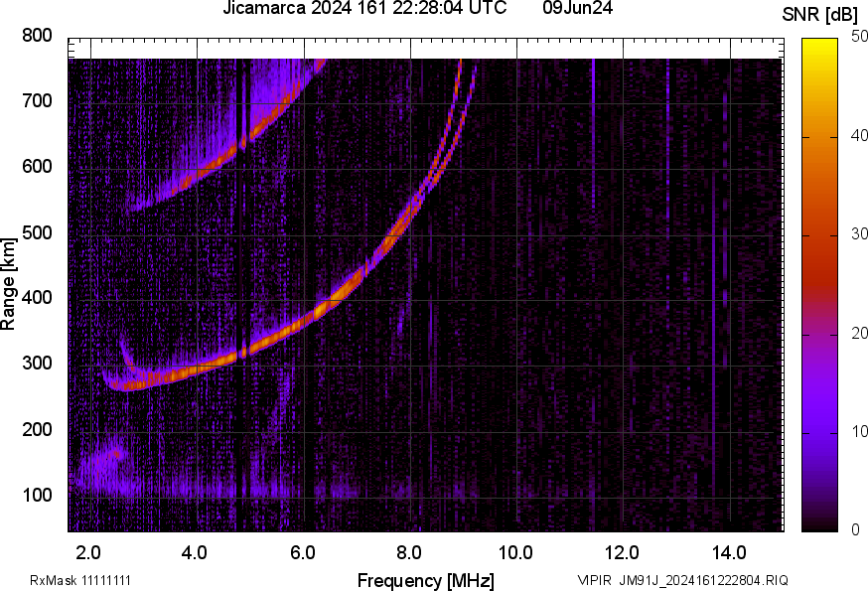Click range tick label 700
Viewport: 868px width, 591px height.
(37, 100)
